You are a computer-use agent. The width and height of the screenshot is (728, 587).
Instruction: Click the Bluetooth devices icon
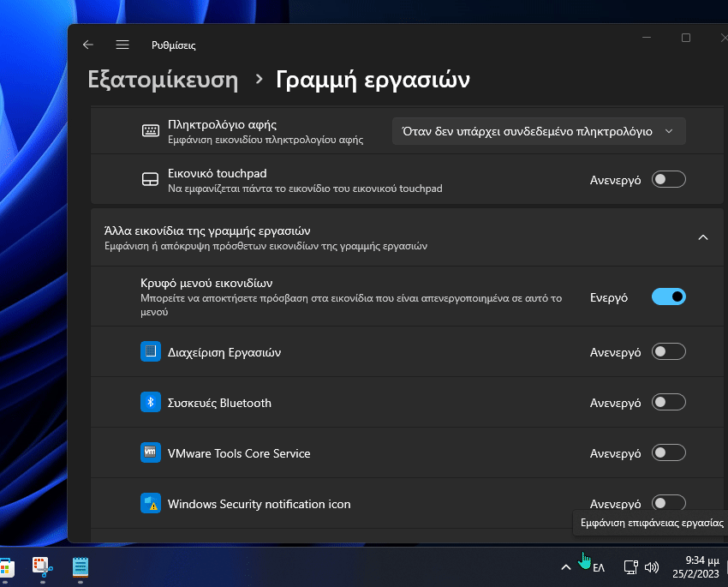151,402
